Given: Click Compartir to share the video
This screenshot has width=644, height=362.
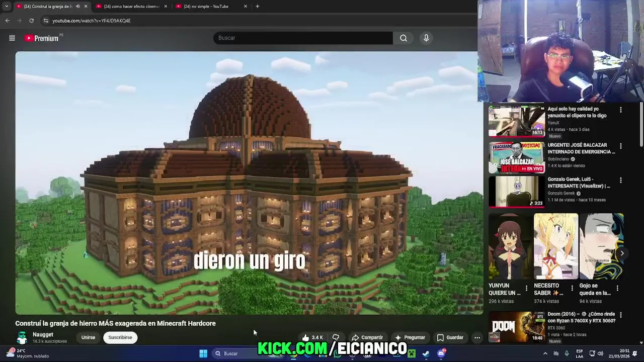Looking at the screenshot, I should click(367, 337).
